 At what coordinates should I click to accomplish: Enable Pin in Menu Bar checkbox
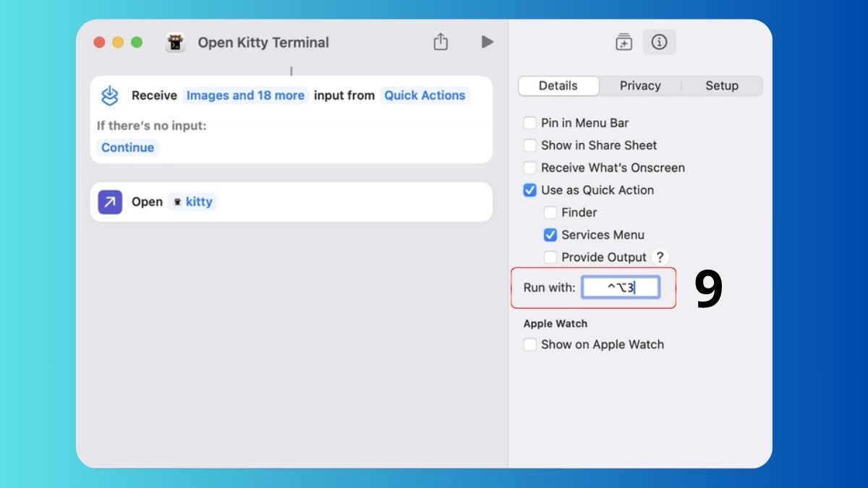point(530,123)
